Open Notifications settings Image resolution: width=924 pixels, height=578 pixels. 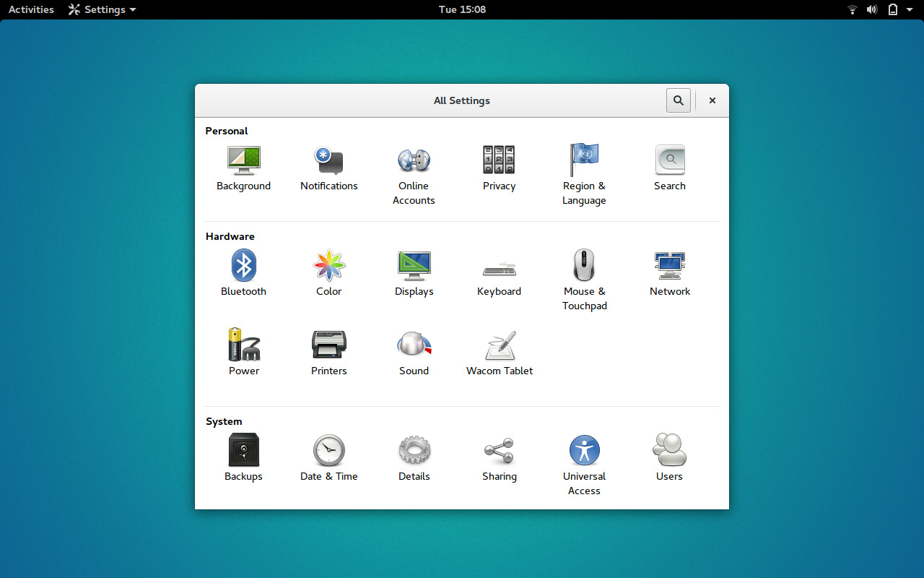point(328,168)
